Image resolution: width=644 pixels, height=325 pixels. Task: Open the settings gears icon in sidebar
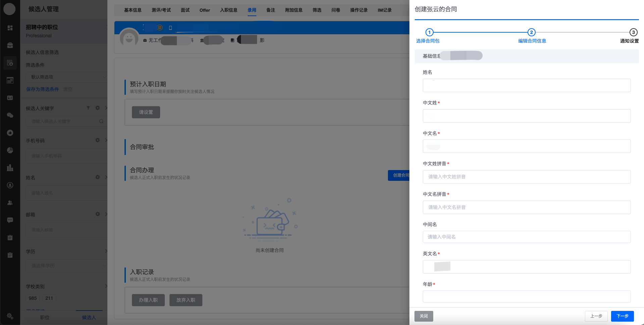click(x=10, y=316)
